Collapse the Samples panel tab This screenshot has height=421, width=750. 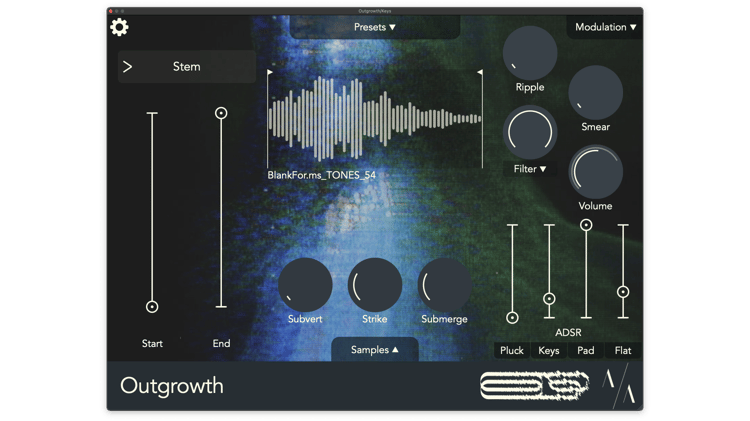[375, 350]
